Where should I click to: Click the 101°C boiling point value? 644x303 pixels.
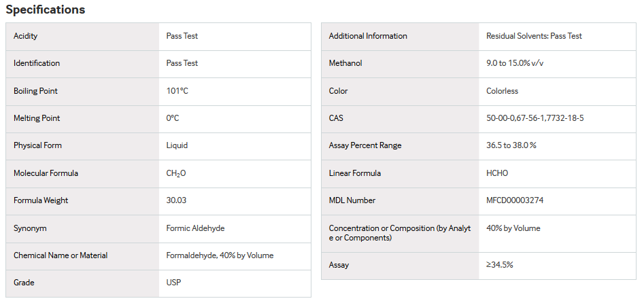pyautogui.click(x=177, y=91)
